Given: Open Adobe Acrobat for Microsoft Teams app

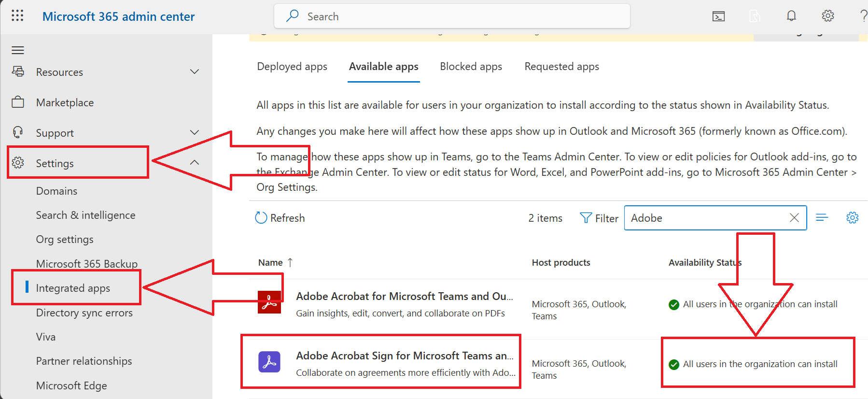Looking at the screenshot, I should (x=405, y=296).
